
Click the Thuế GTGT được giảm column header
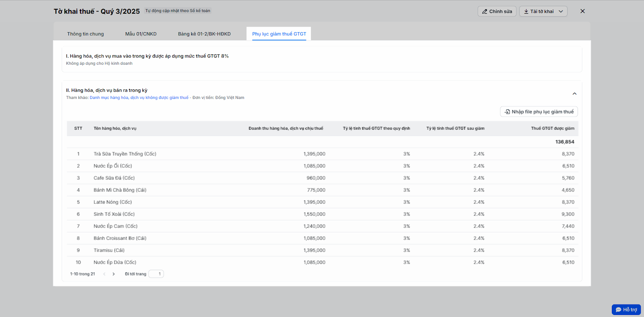tap(552, 128)
